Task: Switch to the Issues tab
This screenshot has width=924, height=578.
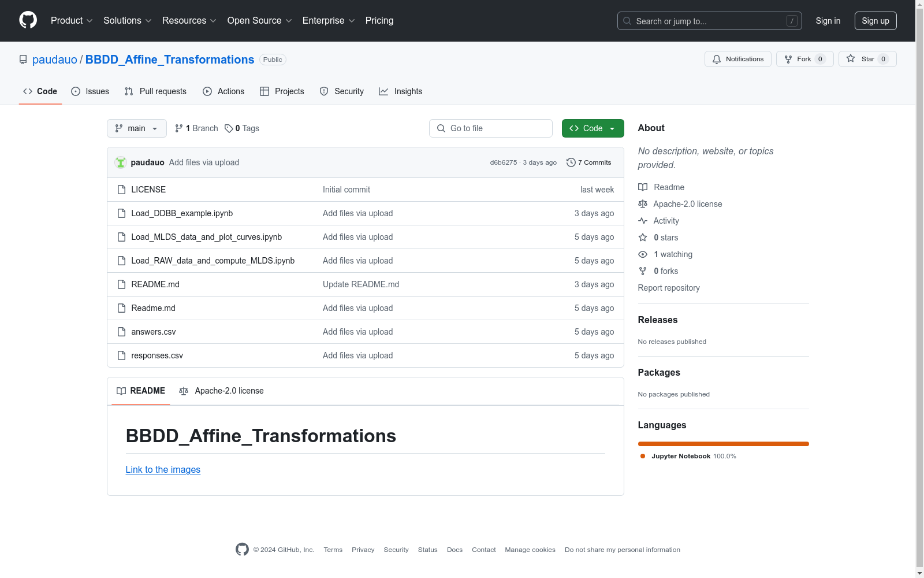Action: coord(90,91)
